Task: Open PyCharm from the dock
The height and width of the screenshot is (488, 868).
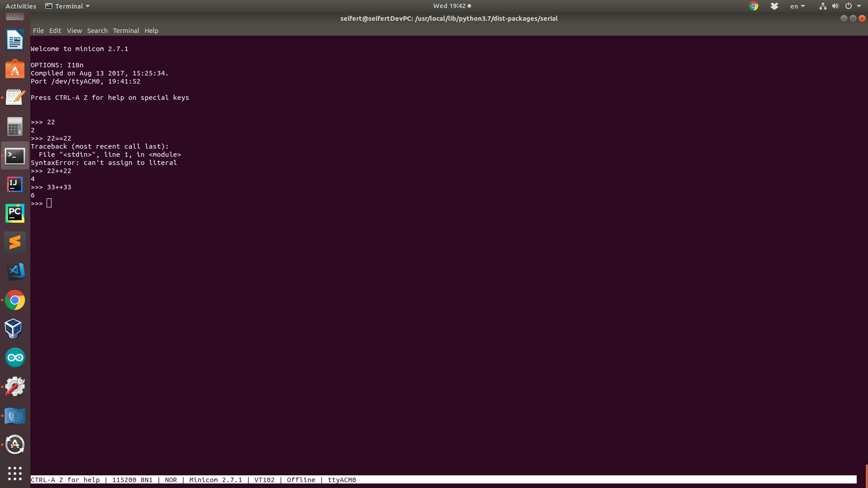Action: click(x=15, y=213)
